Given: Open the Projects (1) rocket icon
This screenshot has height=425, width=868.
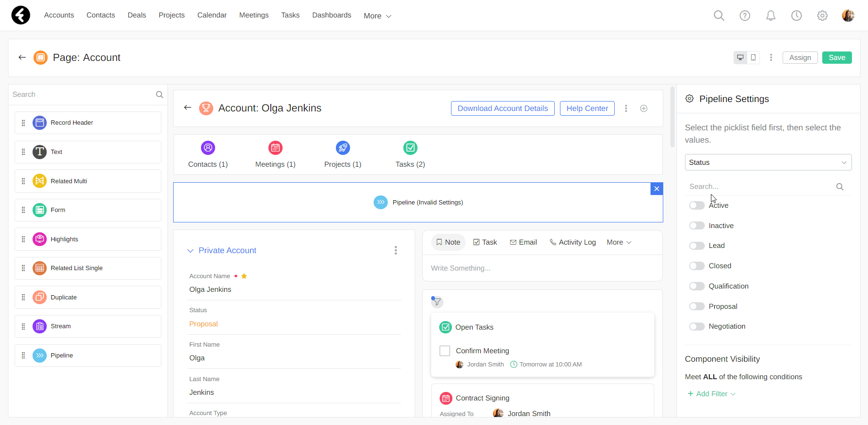Looking at the screenshot, I should tap(343, 148).
